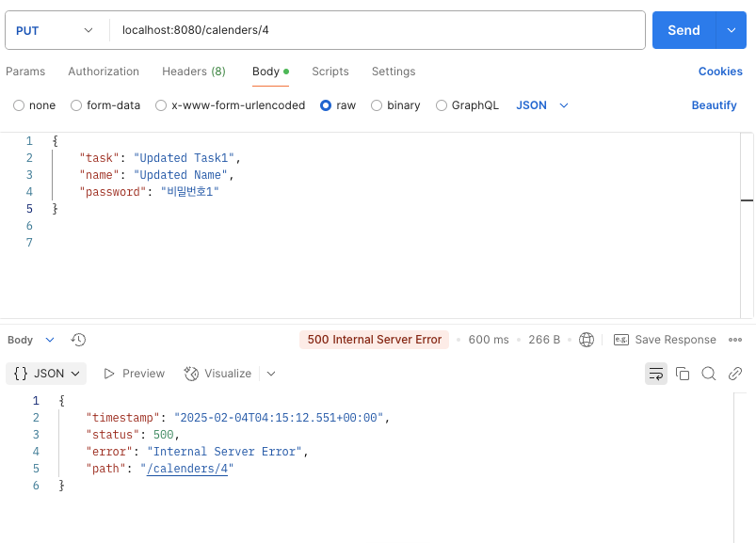This screenshot has width=756, height=543.
Task: Click the request URL input field
Action: coord(378,30)
